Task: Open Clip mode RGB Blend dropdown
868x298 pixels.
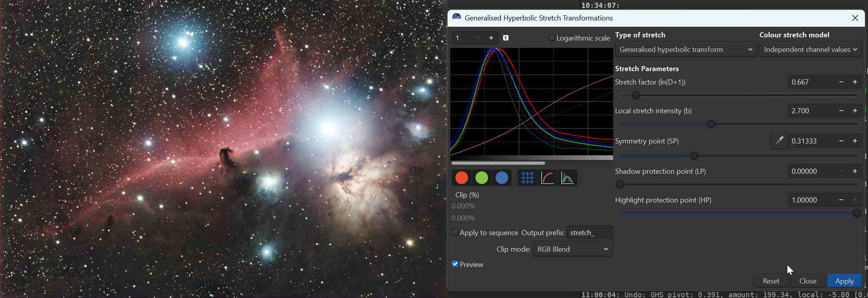Action: tap(573, 249)
